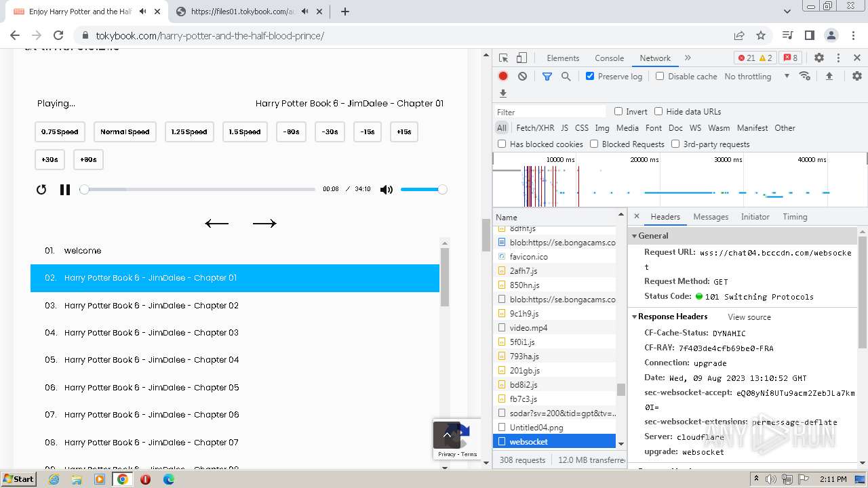
Task: Open the tab search dropdown arrow
Action: coord(787,12)
